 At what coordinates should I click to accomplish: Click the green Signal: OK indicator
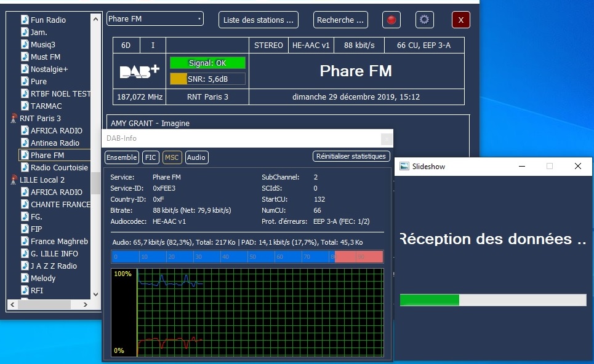point(207,63)
